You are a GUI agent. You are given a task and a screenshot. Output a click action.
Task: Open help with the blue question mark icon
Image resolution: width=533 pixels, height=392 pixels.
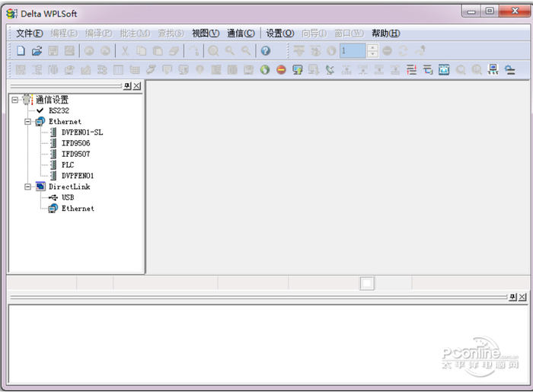pyautogui.click(x=266, y=51)
